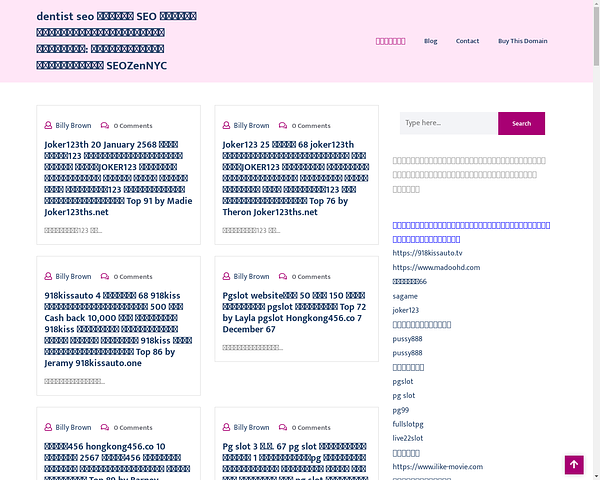Screen dimensions: 600x480
Task: Open the https://918kissauto.tv sidebar link
Action: coord(427,253)
